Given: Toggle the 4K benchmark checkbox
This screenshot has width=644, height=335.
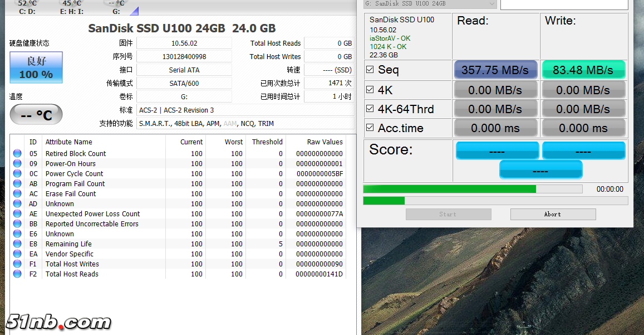Looking at the screenshot, I should pos(370,90).
